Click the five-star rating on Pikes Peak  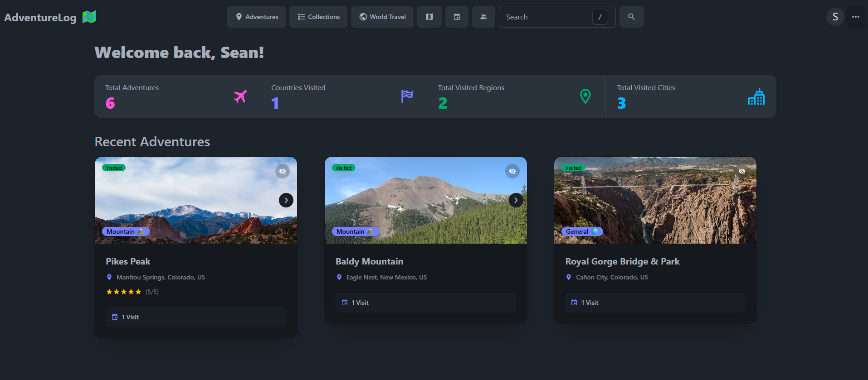coord(124,292)
